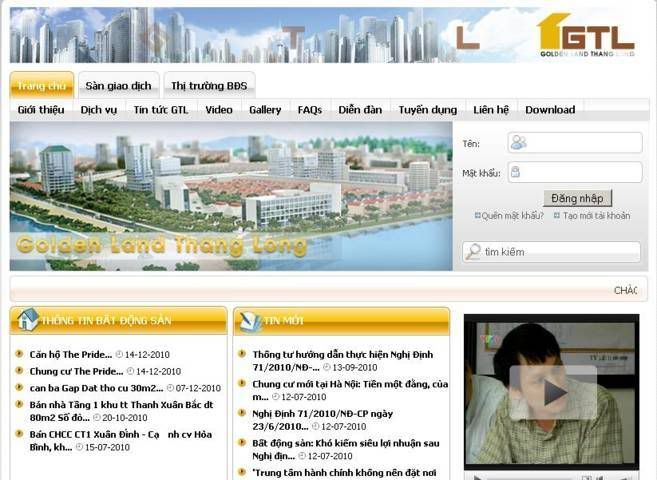Open Thông tin bất động sản heading

pos(106,321)
